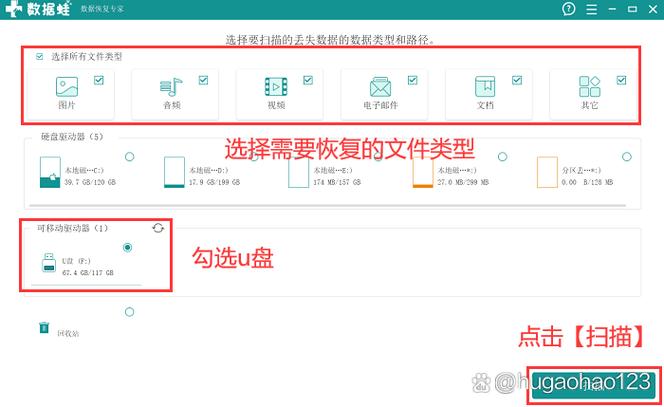Uncheck the 电子邮件 checkbox

tap(412, 80)
